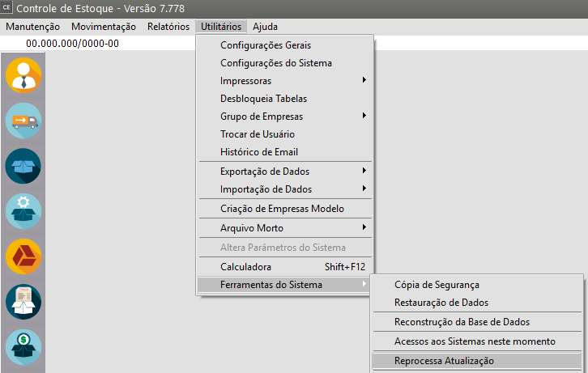The image size is (588, 373).
Task: Open the box with document icon
Action: (23, 302)
